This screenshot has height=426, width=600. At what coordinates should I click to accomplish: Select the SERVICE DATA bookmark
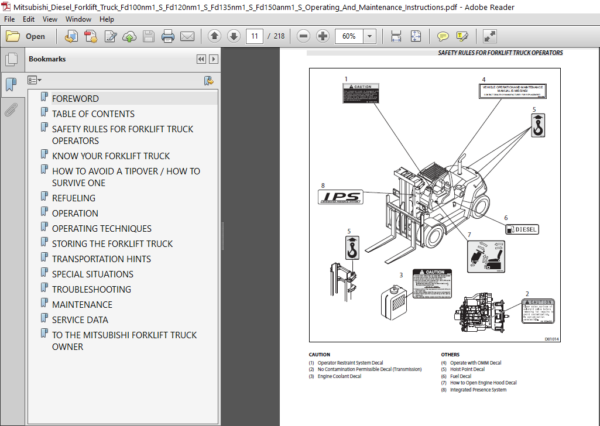pos(80,320)
